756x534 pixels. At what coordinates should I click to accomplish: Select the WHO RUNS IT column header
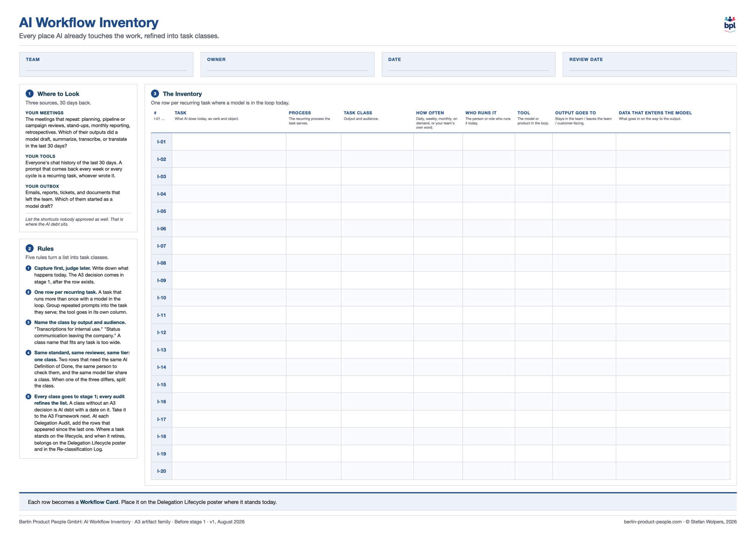coord(481,113)
